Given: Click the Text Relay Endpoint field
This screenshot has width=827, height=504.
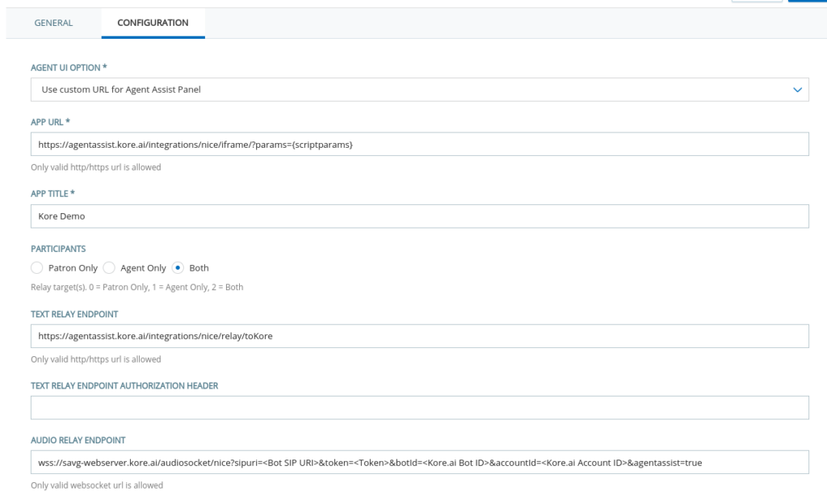Looking at the screenshot, I should coord(420,336).
